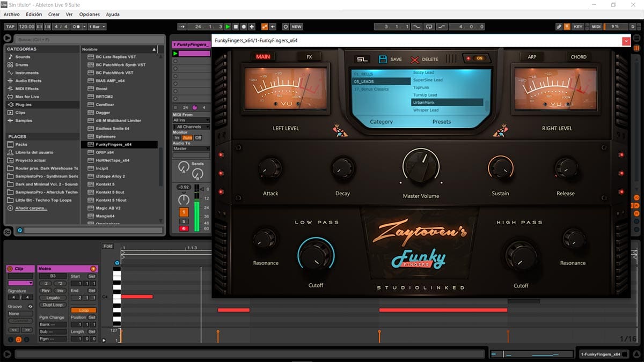
Task: Switch to the plugin FX tab
Action: (x=309, y=57)
